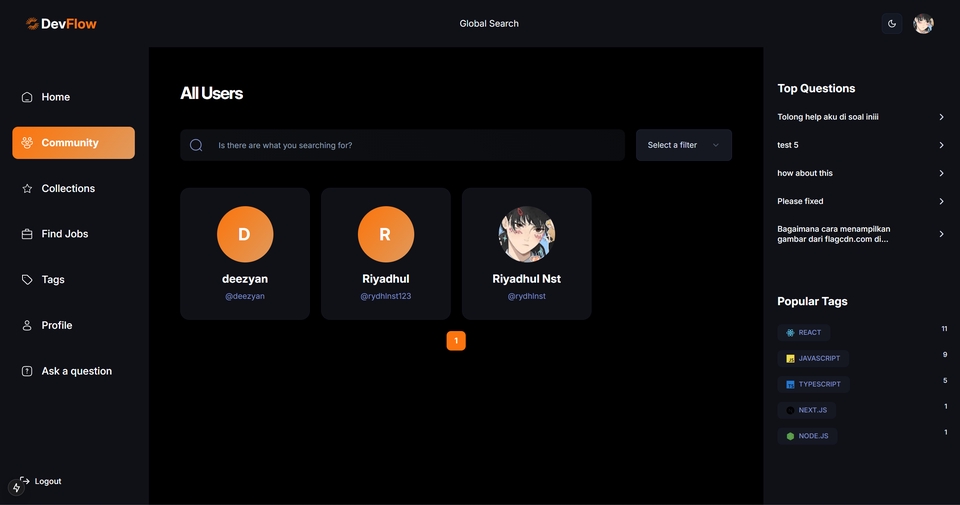This screenshot has width=960, height=505.
Task: Click the React tag count 11
Action: tap(944, 329)
